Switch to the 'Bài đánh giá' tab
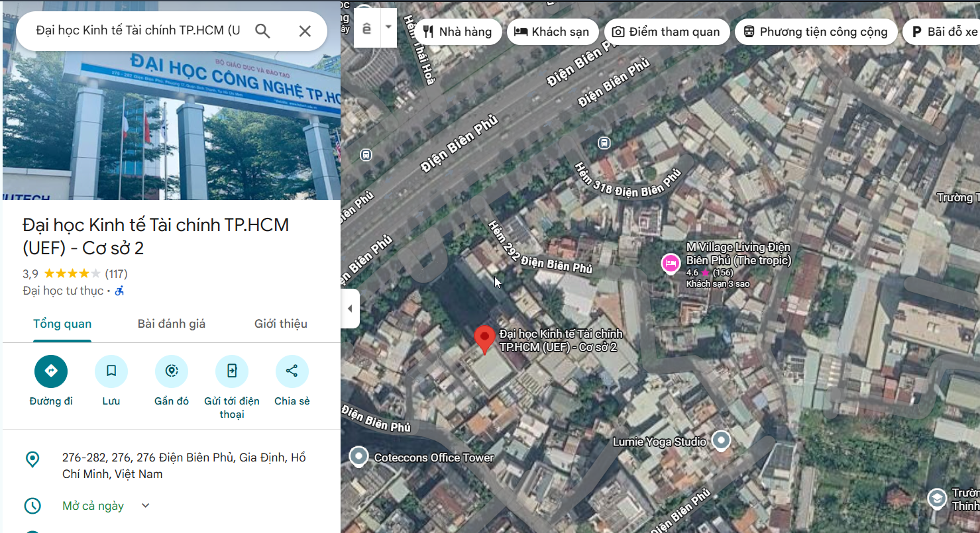The height and width of the screenshot is (533, 980). (x=172, y=324)
